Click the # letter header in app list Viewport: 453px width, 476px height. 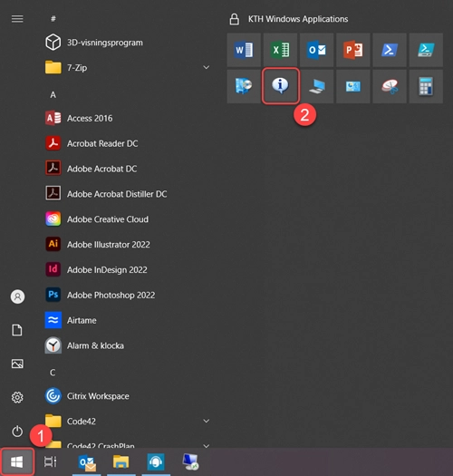[53, 19]
